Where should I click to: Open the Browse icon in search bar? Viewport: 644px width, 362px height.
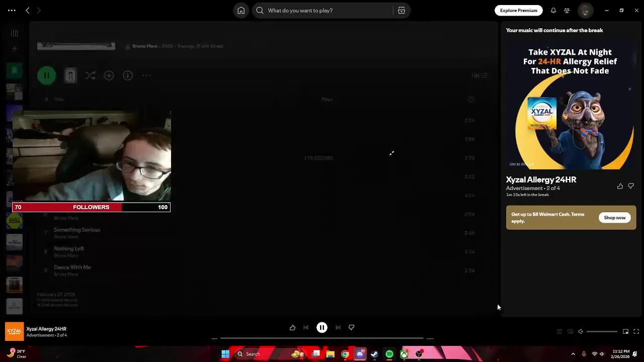click(401, 11)
